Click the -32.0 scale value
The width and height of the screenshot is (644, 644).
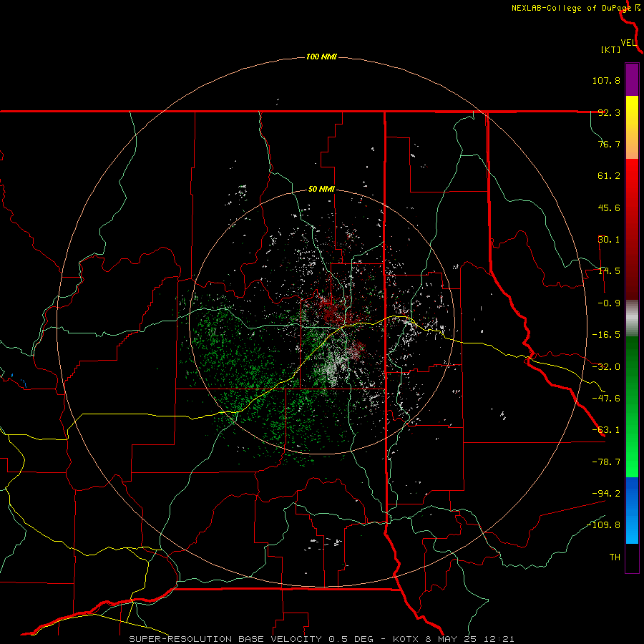click(606, 367)
